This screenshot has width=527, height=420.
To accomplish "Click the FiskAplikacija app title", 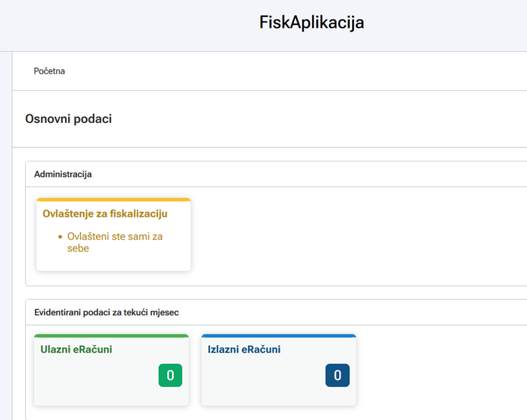I will coord(311,22).
